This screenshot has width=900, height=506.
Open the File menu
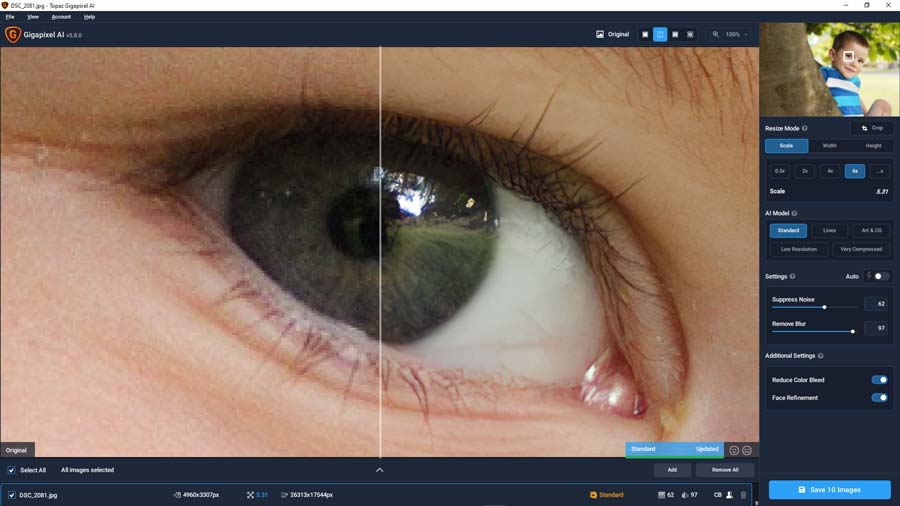point(10,17)
